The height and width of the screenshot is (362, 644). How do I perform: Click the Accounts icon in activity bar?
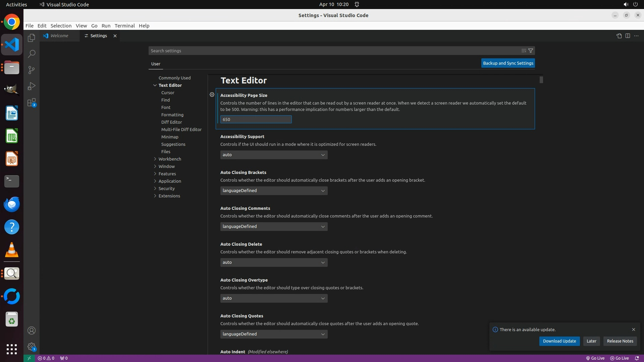[x=32, y=330]
